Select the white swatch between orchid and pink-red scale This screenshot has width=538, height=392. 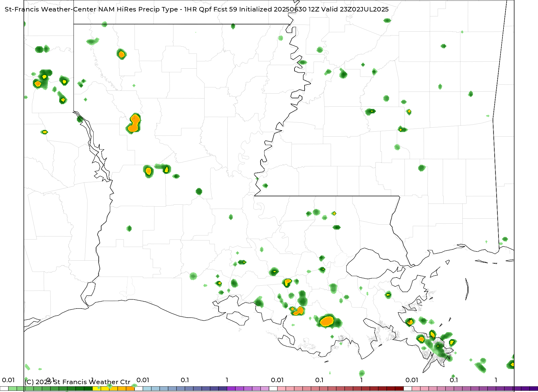click(273, 389)
